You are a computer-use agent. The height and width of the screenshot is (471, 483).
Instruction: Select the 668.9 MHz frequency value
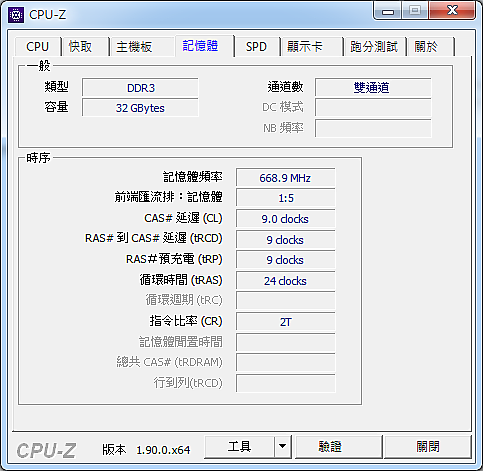[x=286, y=178]
